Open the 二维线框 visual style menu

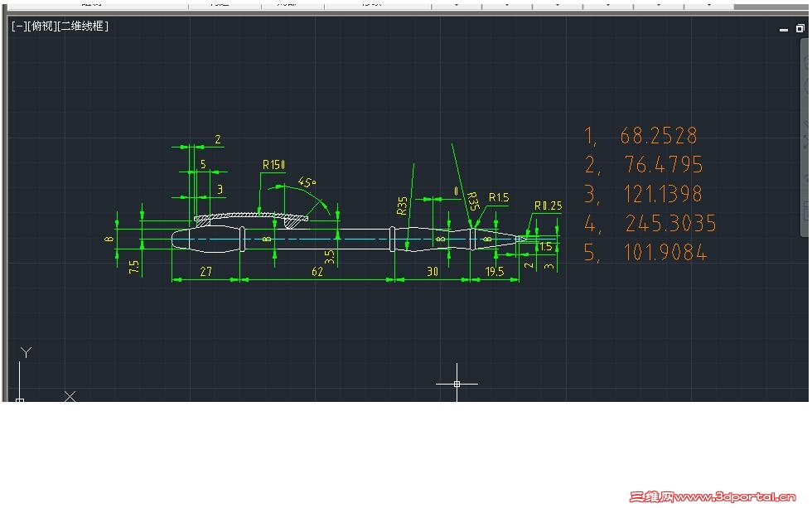point(84,27)
